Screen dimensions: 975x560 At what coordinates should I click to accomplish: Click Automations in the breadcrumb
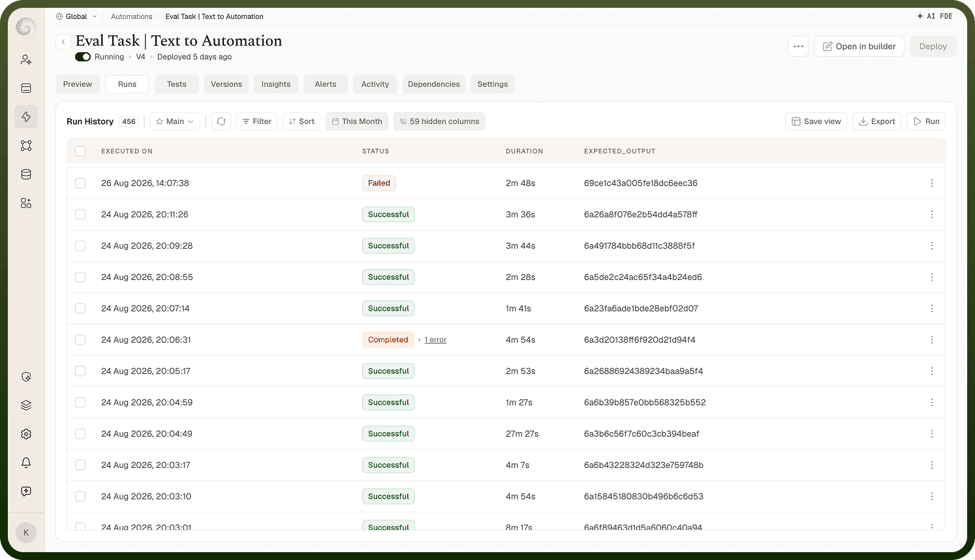click(131, 16)
